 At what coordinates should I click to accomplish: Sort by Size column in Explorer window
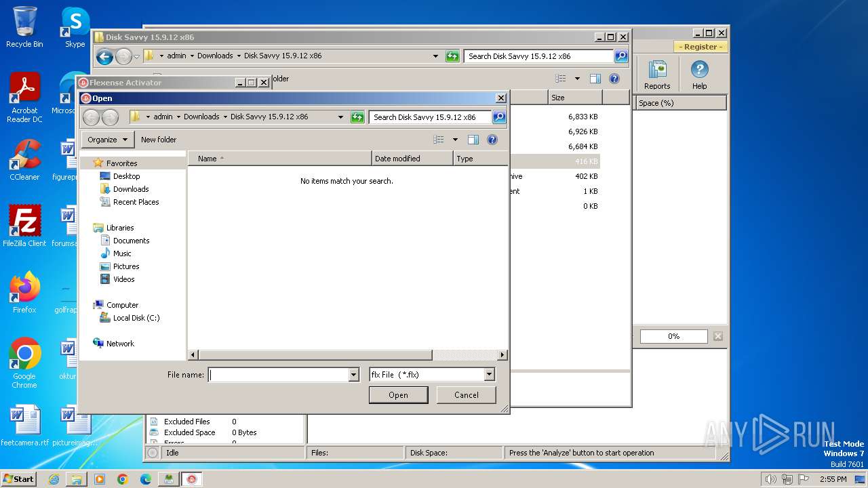click(x=575, y=98)
